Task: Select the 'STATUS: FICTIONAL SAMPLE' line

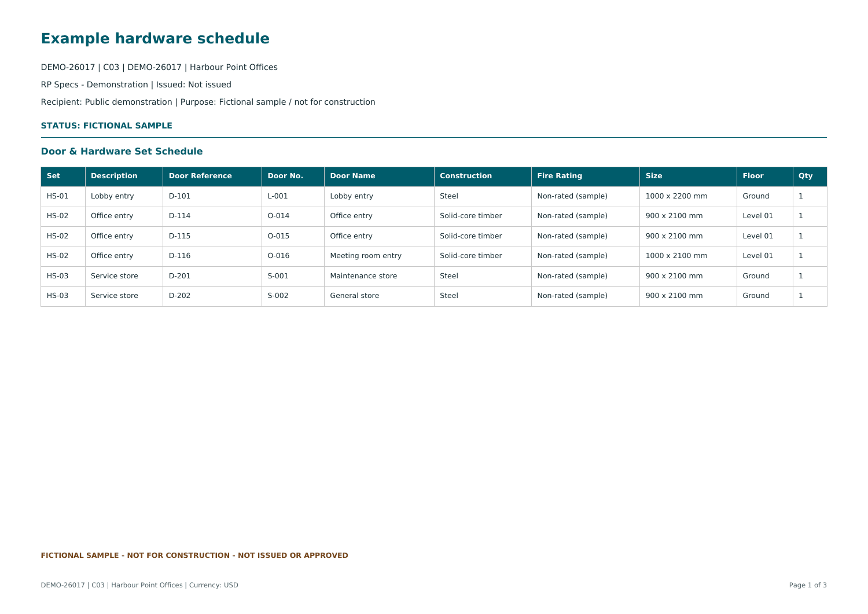Action: (106, 126)
